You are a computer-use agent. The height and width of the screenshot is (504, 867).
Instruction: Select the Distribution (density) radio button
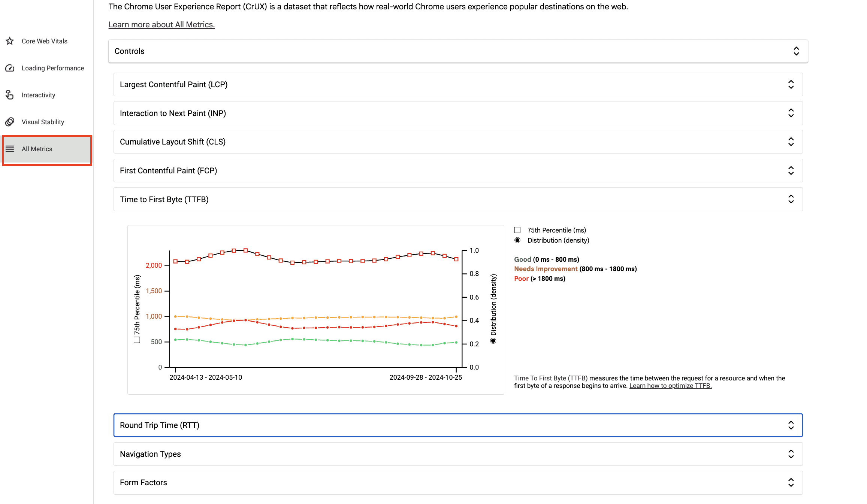pyautogui.click(x=518, y=240)
